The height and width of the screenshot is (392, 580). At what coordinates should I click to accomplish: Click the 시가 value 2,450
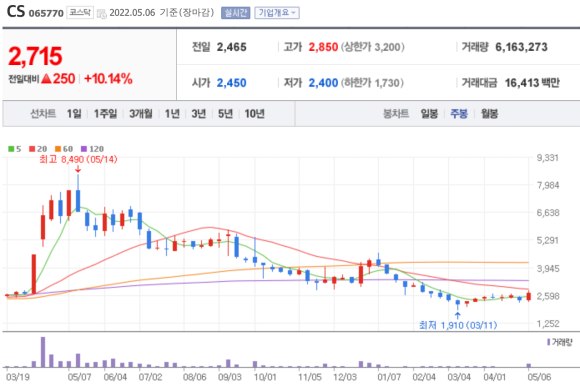click(232, 83)
